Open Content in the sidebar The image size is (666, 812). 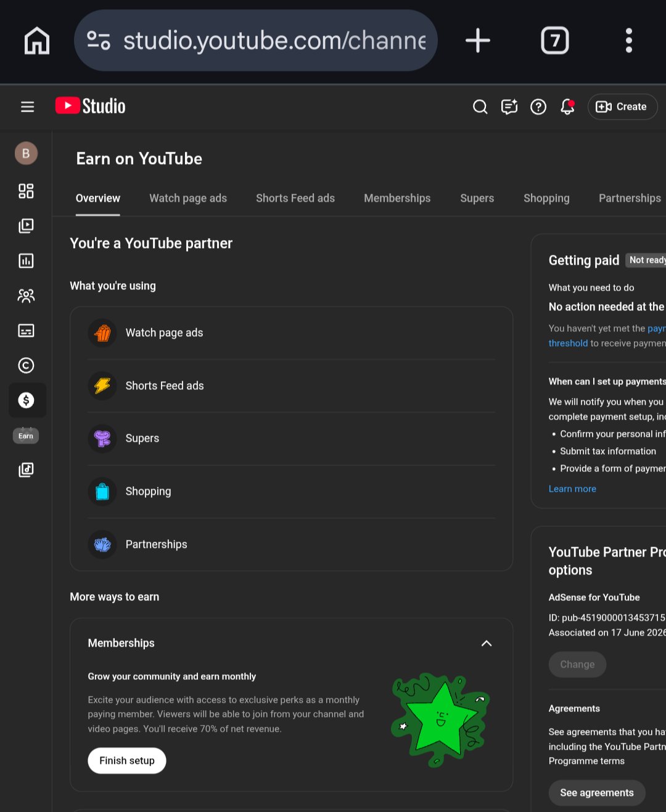pos(26,226)
